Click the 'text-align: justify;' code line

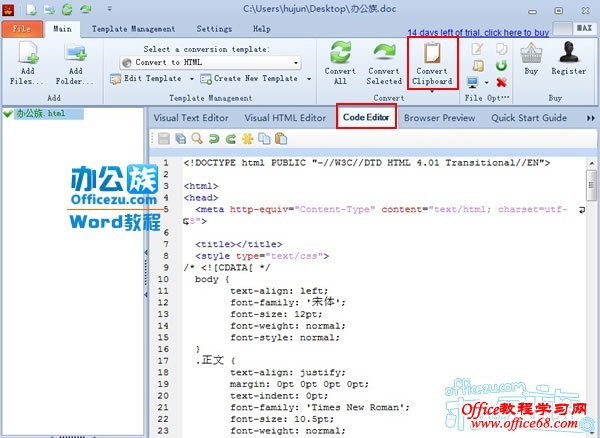pyautogui.click(x=287, y=372)
